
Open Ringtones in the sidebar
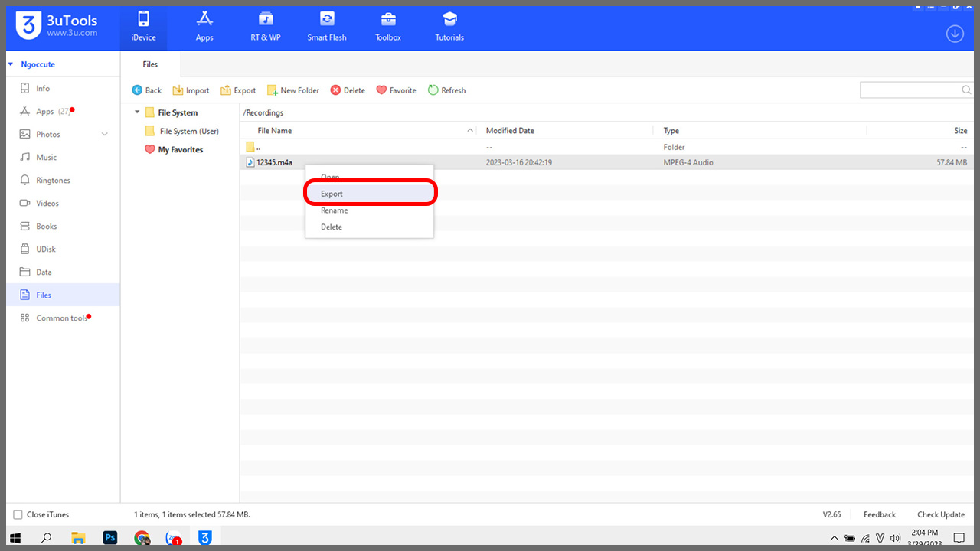53,181
